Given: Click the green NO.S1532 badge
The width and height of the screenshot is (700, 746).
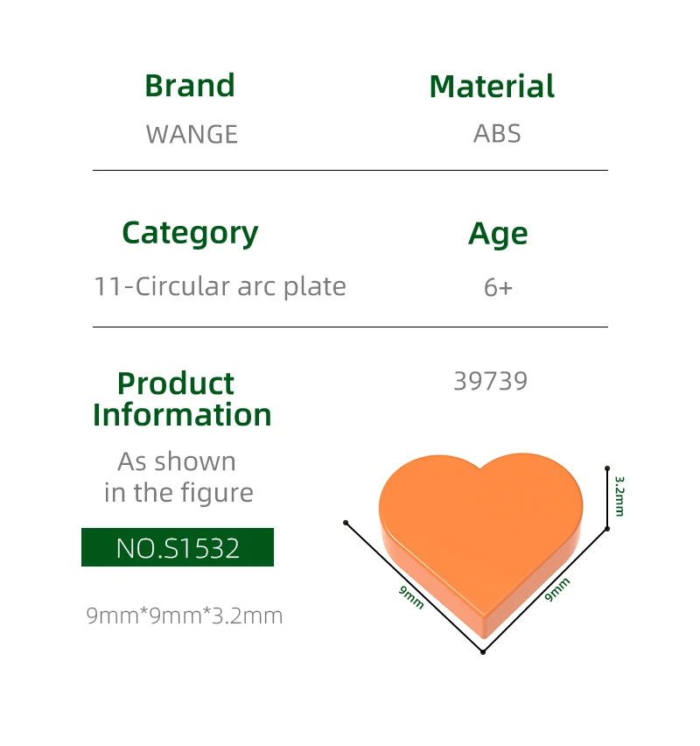Looking at the screenshot, I should click(x=178, y=547).
